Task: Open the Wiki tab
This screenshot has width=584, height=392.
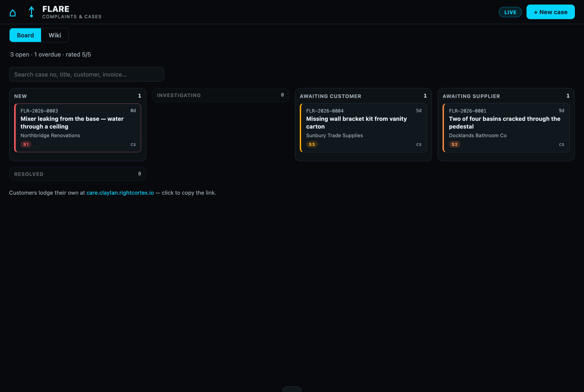Action: (x=55, y=35)
